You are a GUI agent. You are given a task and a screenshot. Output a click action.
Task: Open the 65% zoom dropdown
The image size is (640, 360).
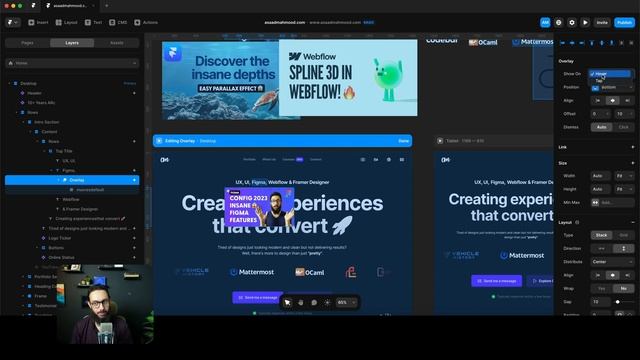click(x=346, y=302)
